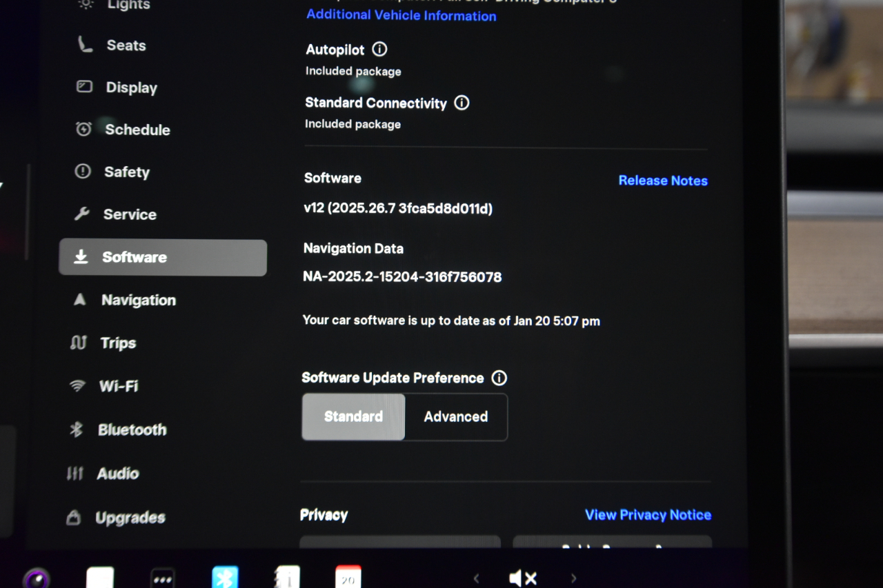
Task: Tap the Autopilot info circle
Action: point(379,49)
